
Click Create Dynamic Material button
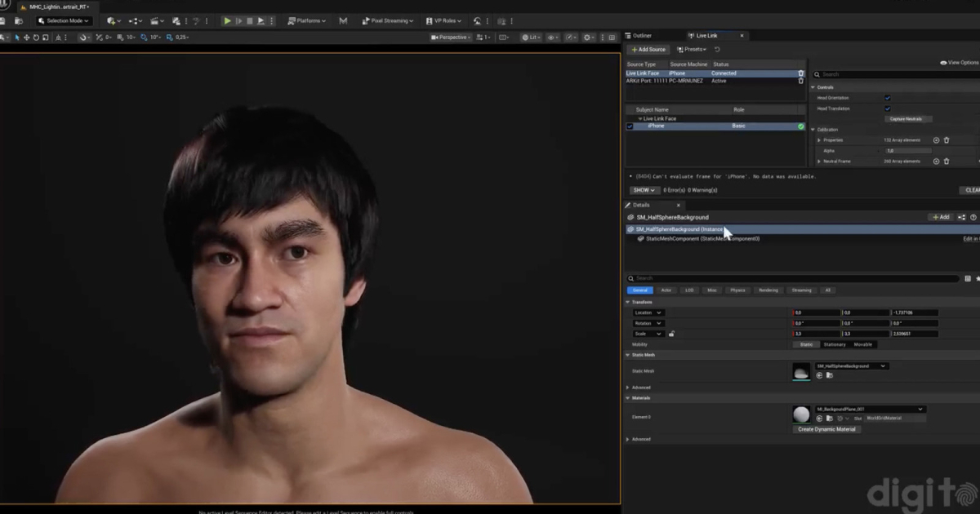pyautogui.click(x=826, y=429)
